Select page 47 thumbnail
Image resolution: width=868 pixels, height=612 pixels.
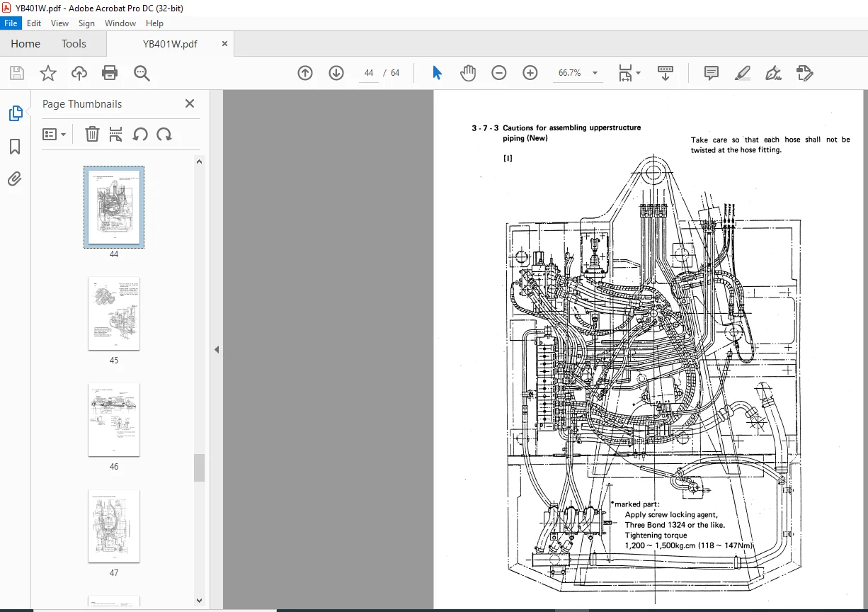tap(114, 526)
